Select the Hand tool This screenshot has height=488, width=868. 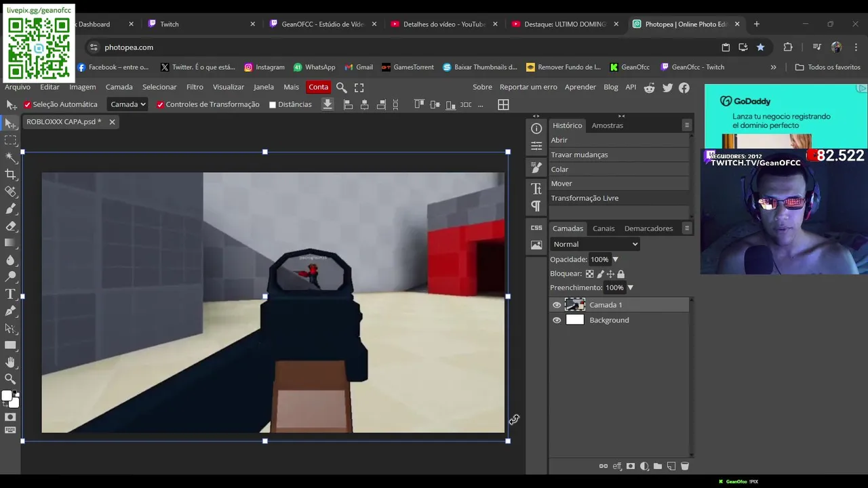10,363
